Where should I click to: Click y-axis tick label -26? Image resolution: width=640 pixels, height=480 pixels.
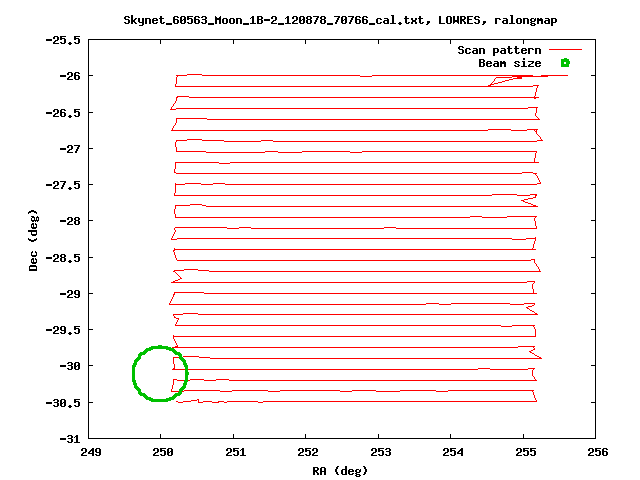coord(70,76)
